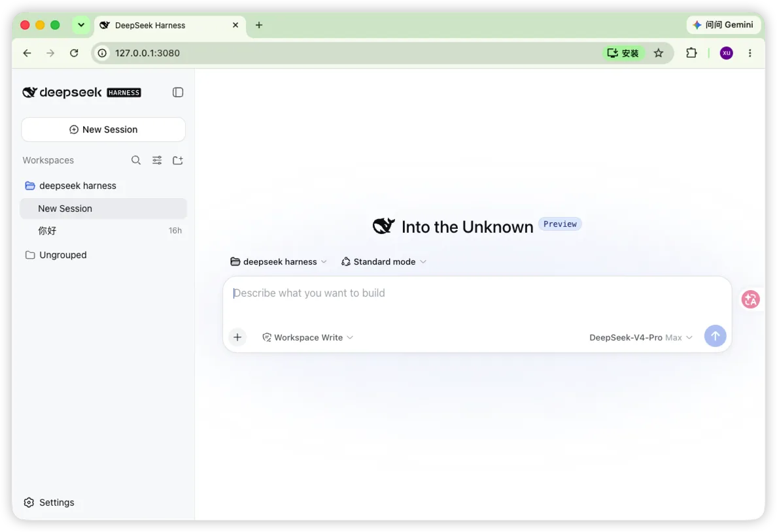Open the New Session row in sidebar
The height and width of the screenshot is (532, 777).
pos(103,208)
